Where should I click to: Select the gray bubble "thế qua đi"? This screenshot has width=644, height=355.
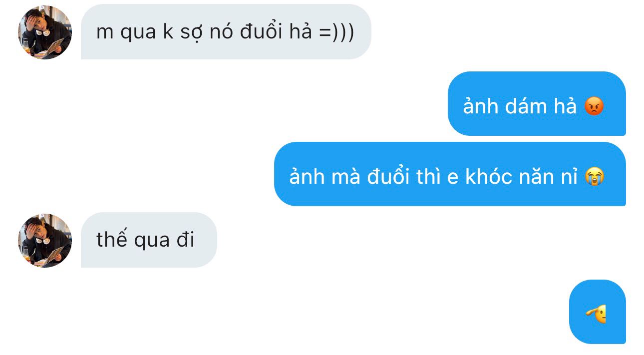(149, 240)
